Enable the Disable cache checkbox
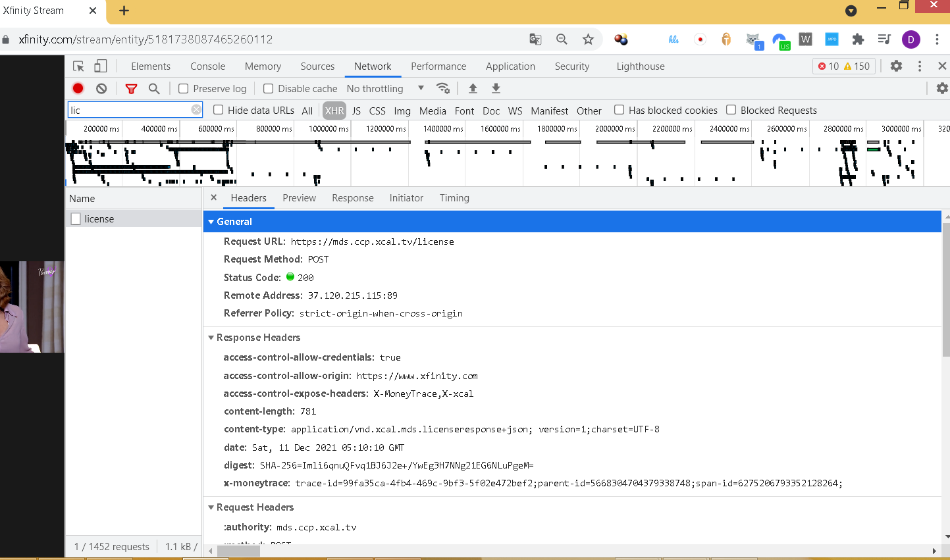Screen dimensions: 950x560 (269, 88)
